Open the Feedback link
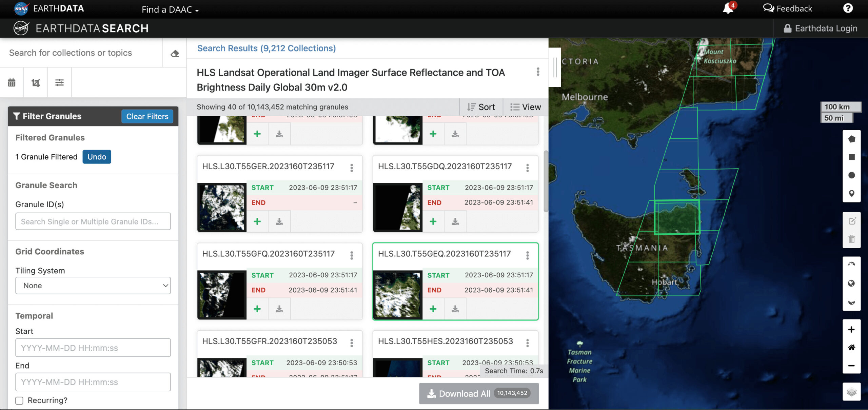The height and width of the screenshot is (410, 868). tap(787, 8)
